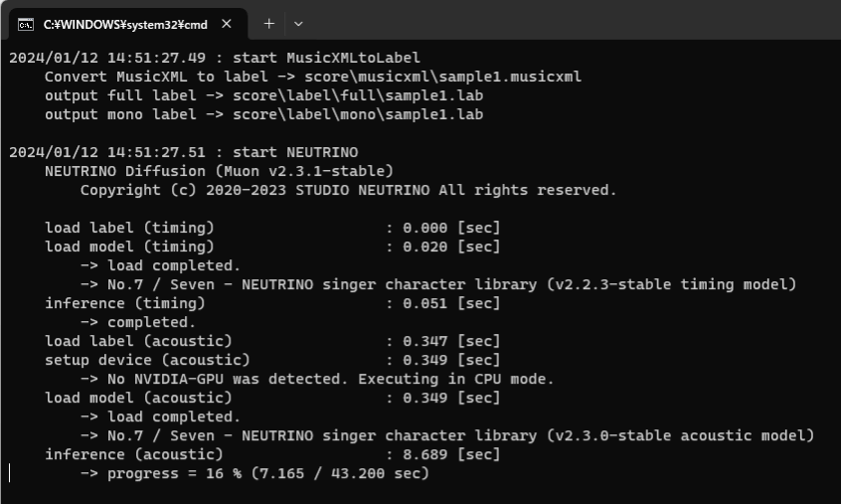Open a new terminal tab with plus icon
The image size is (841, 504).
(x=268, y=24)
